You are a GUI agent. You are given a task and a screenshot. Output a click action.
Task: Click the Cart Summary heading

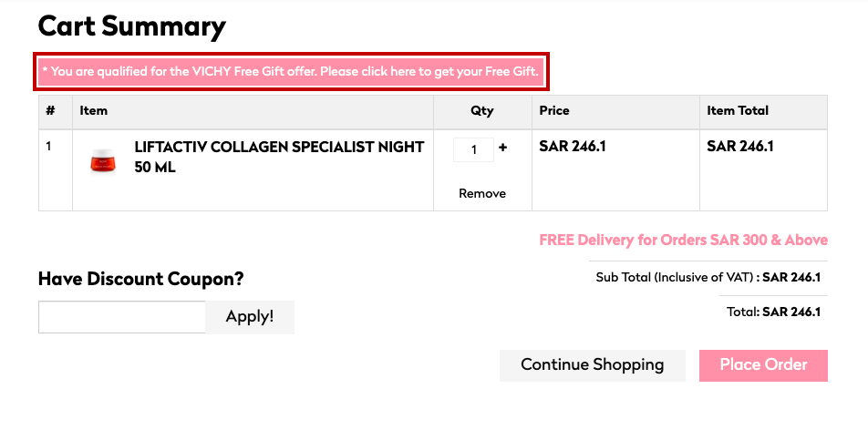coord(131,26)
